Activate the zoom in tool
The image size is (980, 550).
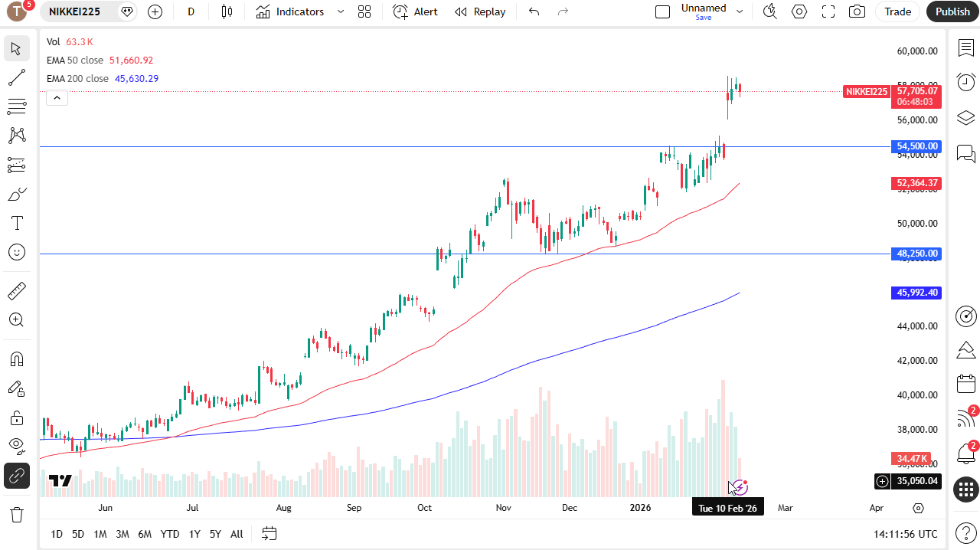pos(17,320)
